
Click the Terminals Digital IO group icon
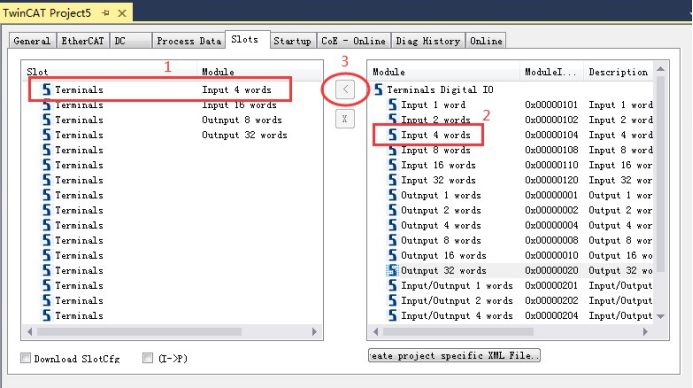(x=378, y=90)
